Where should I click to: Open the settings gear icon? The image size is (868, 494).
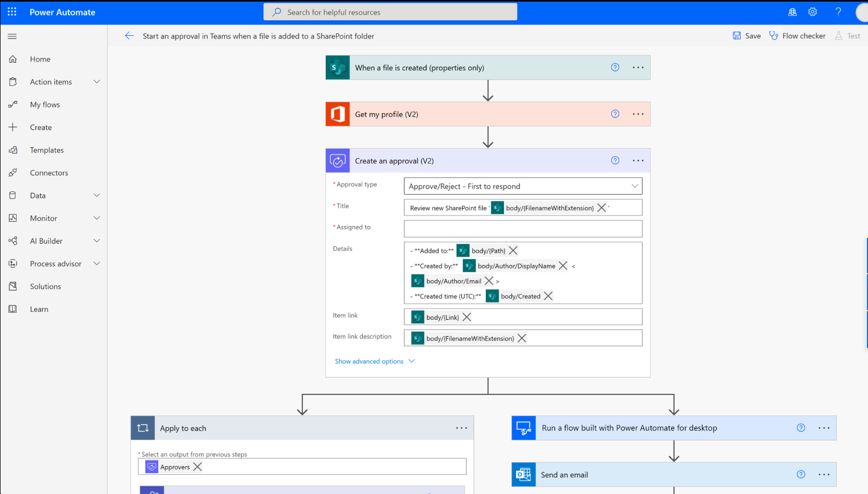click(x=812, y=12)
